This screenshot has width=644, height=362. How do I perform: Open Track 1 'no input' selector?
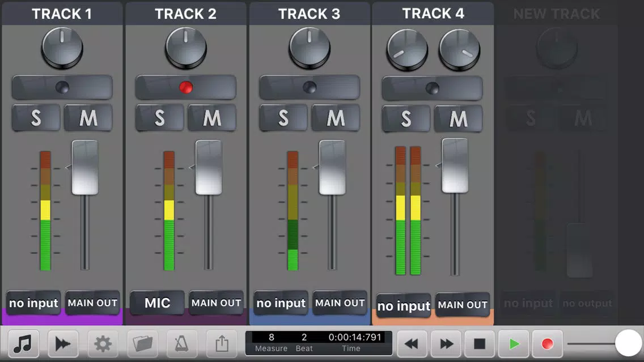tap(33, 303)
